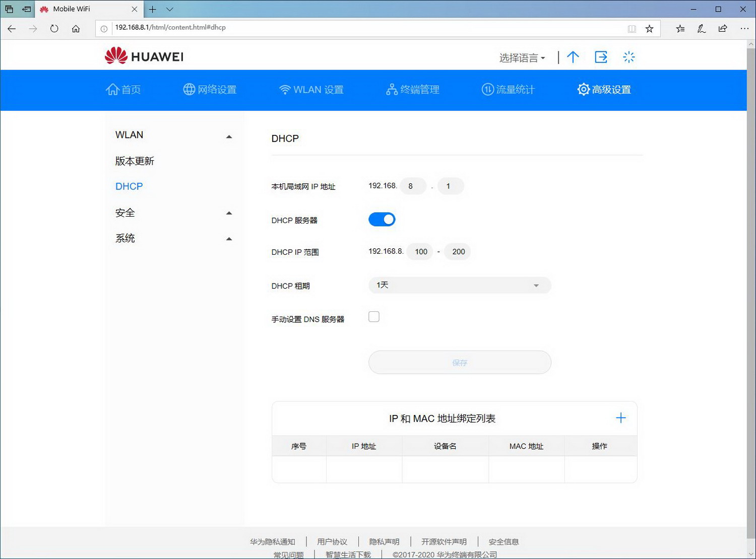Click the logout icon at top right
The height and width of the screenshot is (559, 756).
click(x=601, y=57)
